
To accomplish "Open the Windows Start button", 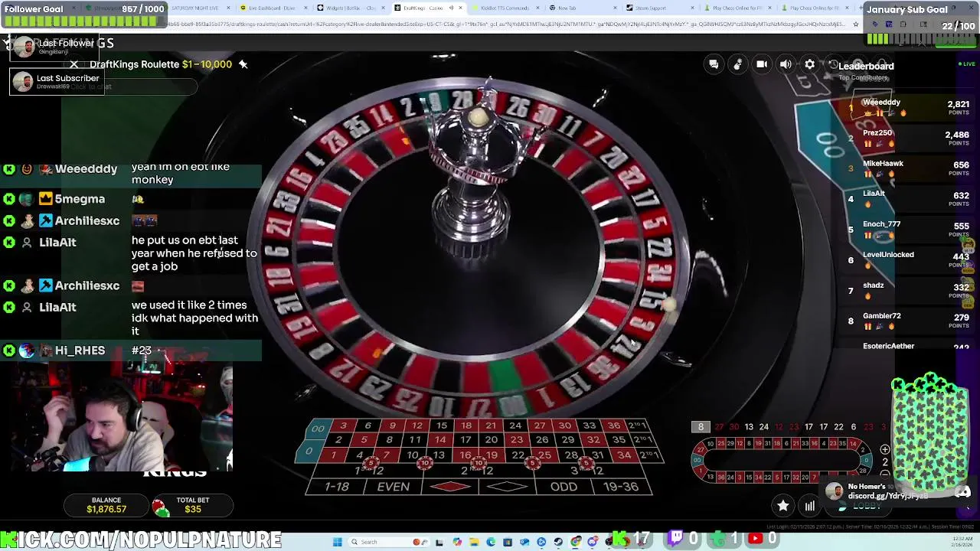I will [337, 542].
